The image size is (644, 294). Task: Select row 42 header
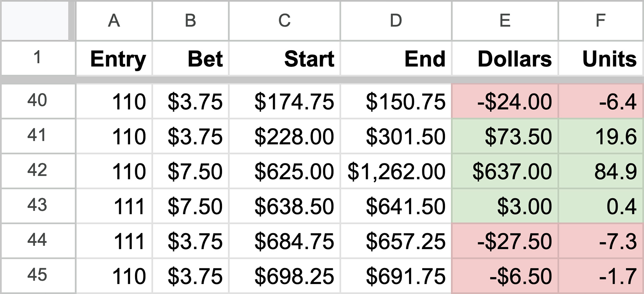(x=38, y=170)
